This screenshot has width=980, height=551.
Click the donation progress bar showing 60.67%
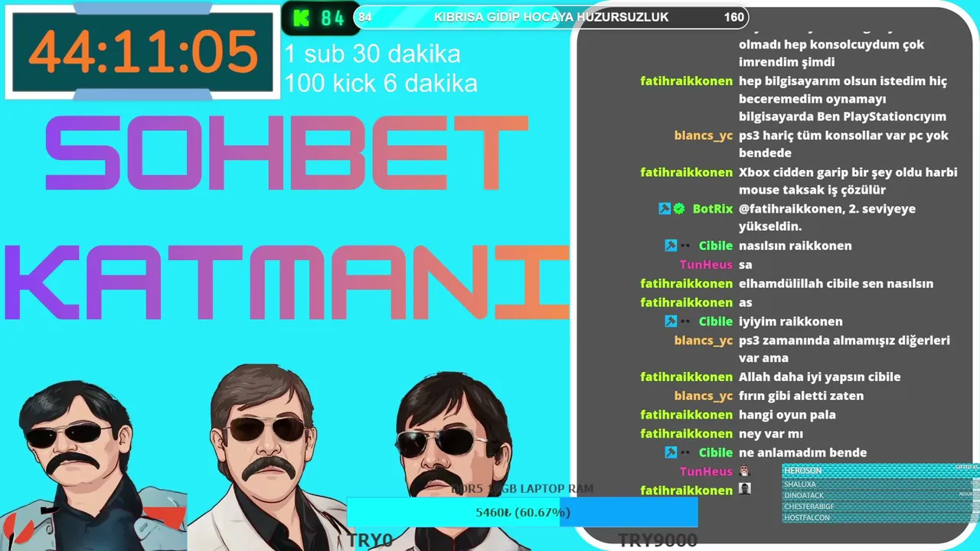click(523, 512)
